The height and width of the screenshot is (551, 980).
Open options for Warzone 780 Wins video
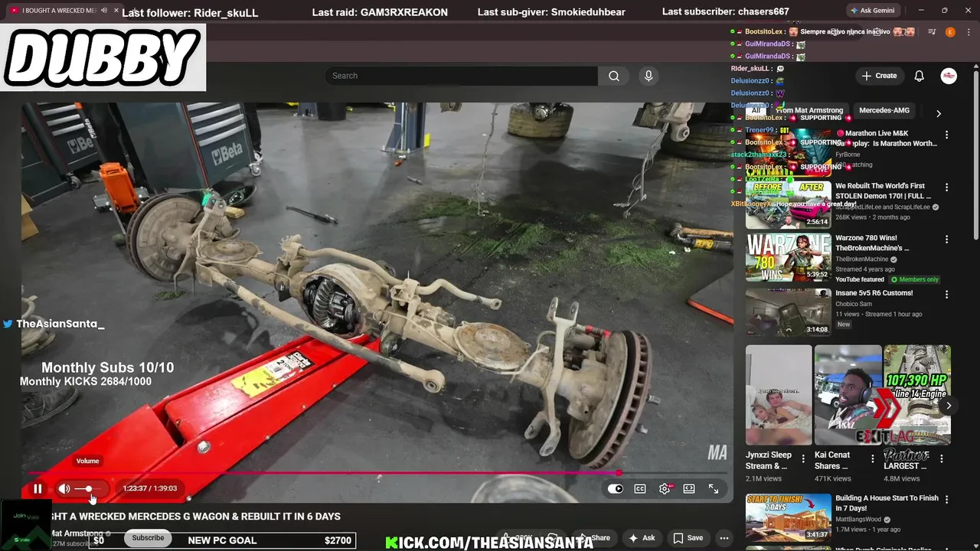[946, 240]
